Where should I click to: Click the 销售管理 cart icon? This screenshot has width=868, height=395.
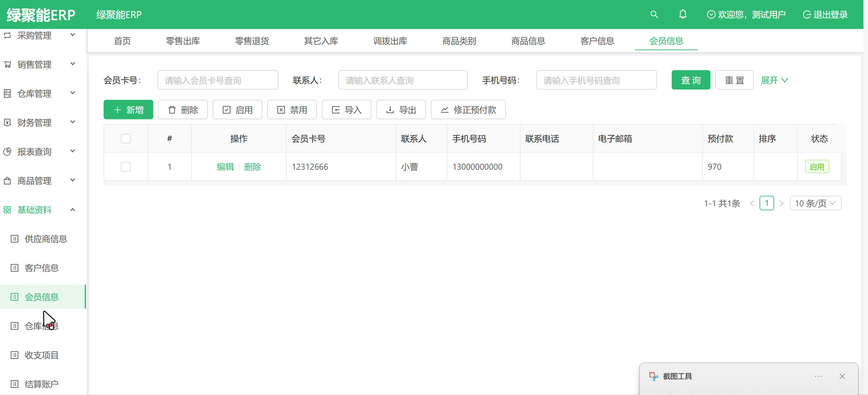tap(8, 64)
